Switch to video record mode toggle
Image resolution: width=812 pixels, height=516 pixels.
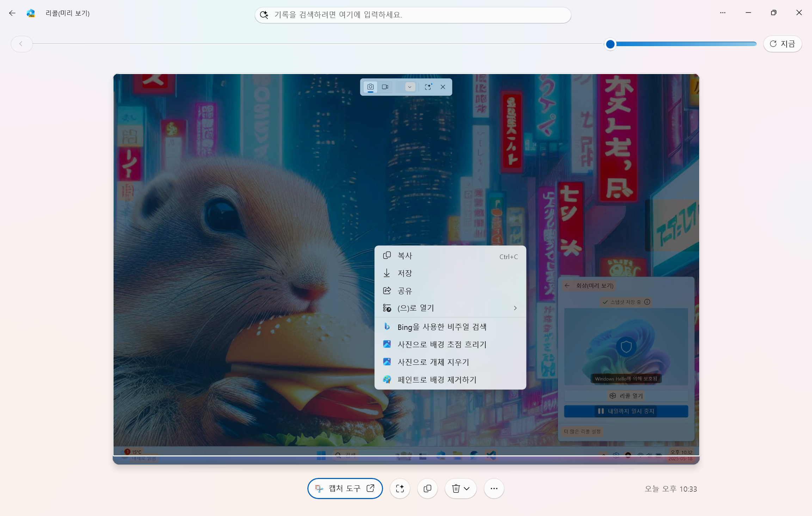click(x=385, y=87)
